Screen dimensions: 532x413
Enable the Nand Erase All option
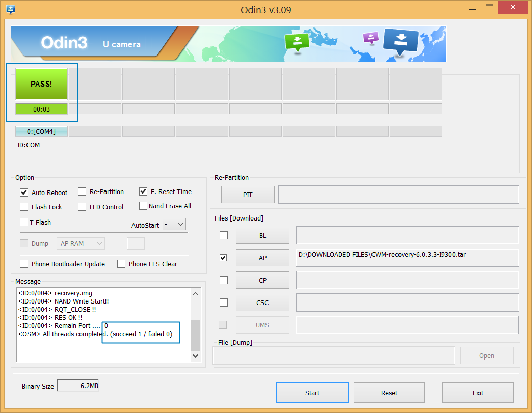[x=143, y=206]
